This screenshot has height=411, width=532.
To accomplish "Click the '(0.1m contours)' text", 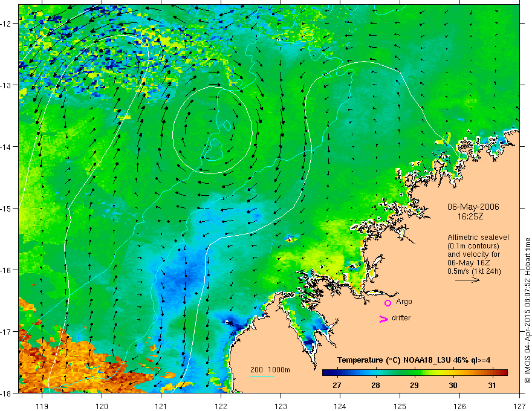I will point(473,246).
